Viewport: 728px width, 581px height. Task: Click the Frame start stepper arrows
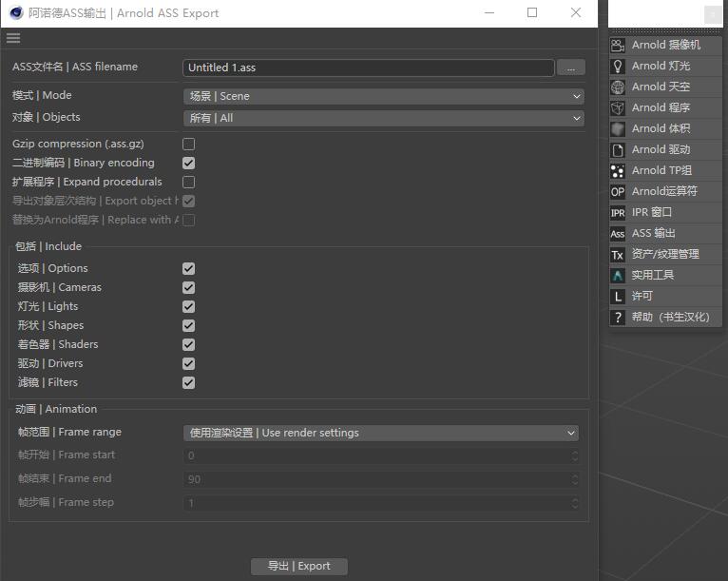[x=575, y=455]
